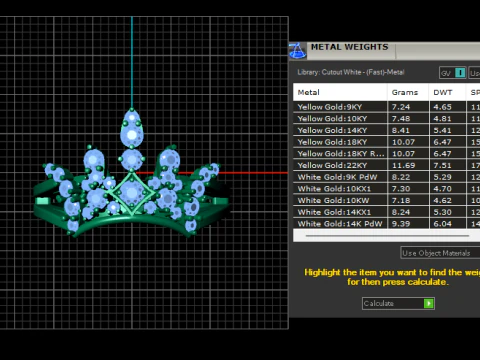Click the 5.30 DWT cell
The height and width of the screenshot is (360, 480).
(x=447, y=212)
